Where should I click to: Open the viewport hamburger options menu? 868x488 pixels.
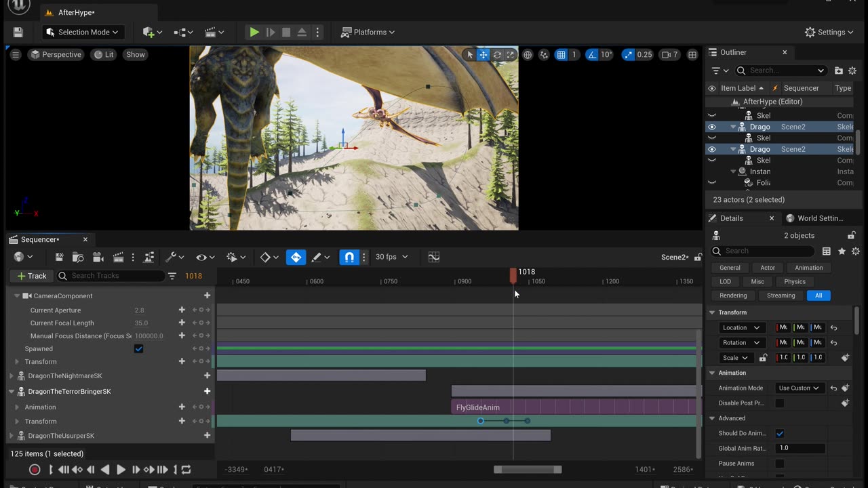pyautogui.click(x=16, y=54)
